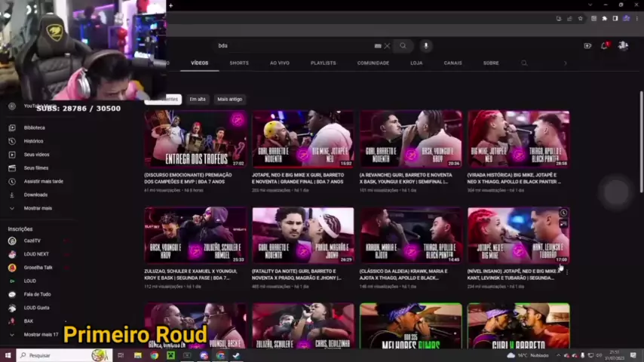Click the create video camera icon
Viewport: 644px width, 362px height.
tap(587, 46)
